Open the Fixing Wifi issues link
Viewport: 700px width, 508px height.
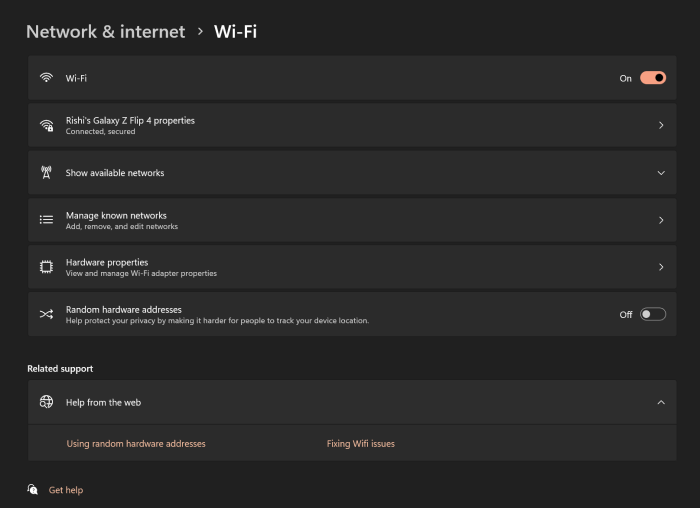click(361, 443)
